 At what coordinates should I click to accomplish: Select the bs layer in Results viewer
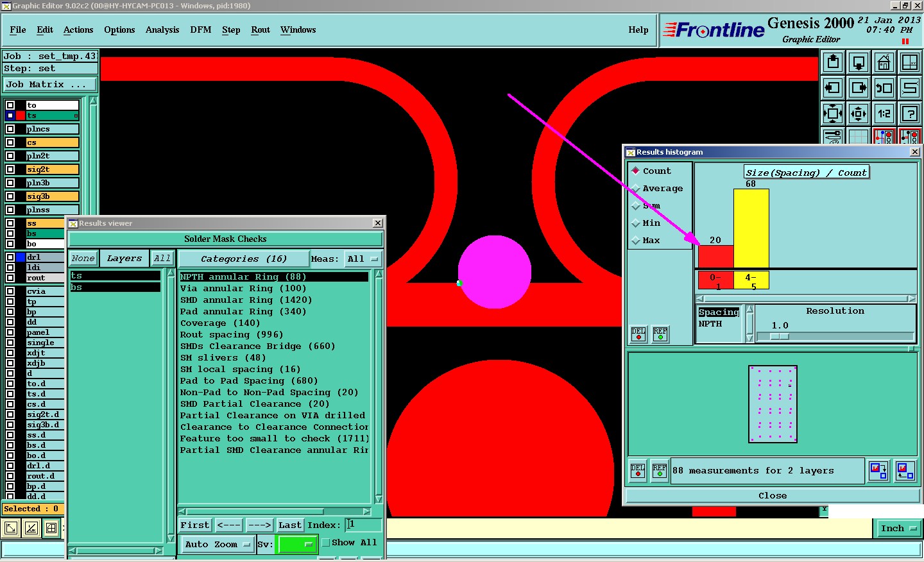116,287
